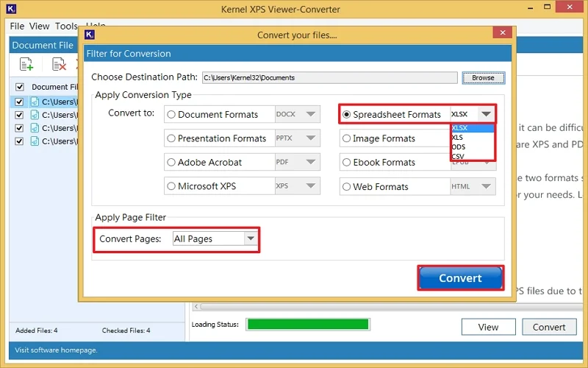Click the Filter for Conversion header
This screenshot has height=368, width=588.
(297, 53)
